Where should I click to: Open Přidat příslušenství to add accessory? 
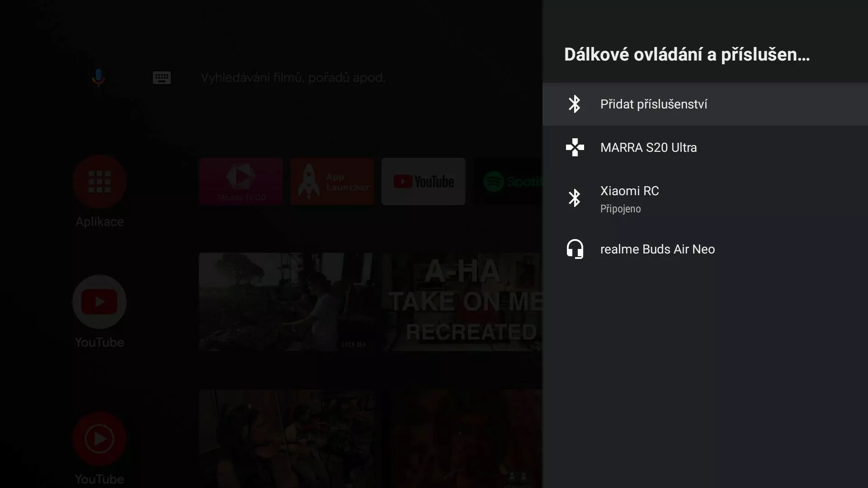tap(705, 104)
